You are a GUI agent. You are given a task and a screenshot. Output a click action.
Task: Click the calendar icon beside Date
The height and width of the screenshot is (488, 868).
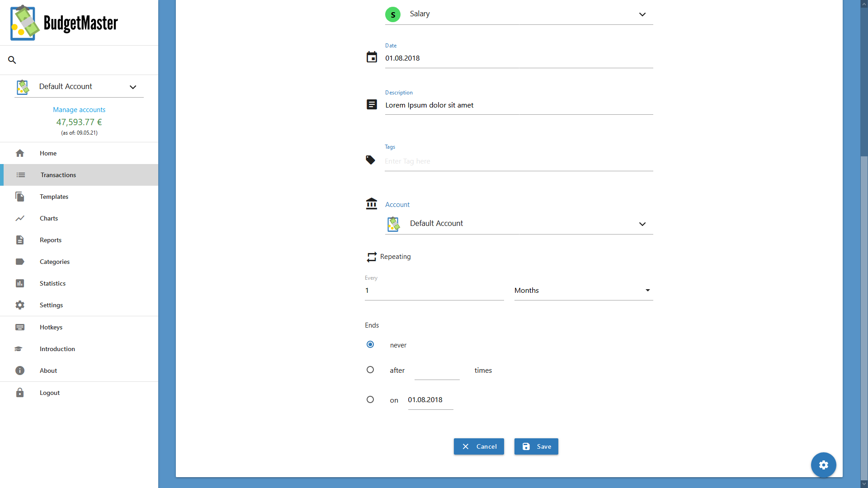pos(372,57)
